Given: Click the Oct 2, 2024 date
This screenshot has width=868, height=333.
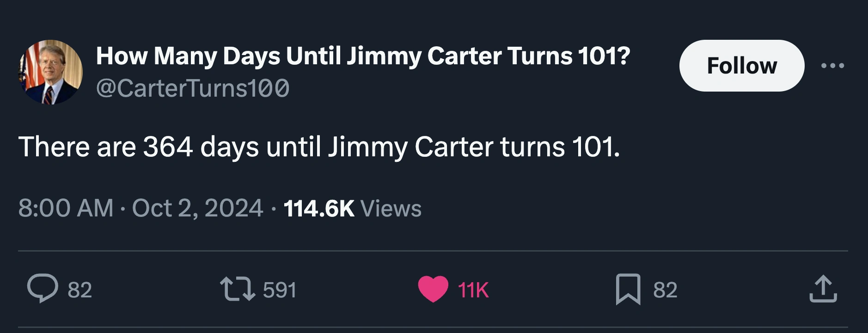Looking at the screenshot, I should pos(197,208).
